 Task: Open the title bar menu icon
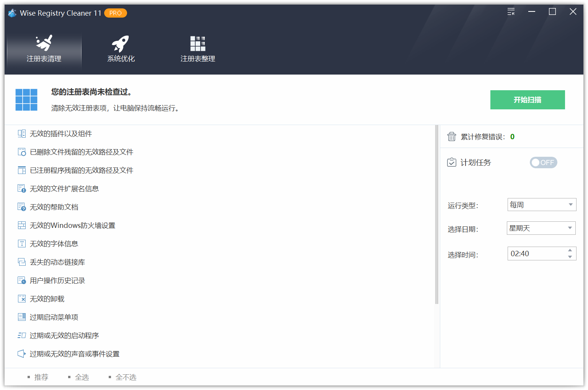[511, 12]
